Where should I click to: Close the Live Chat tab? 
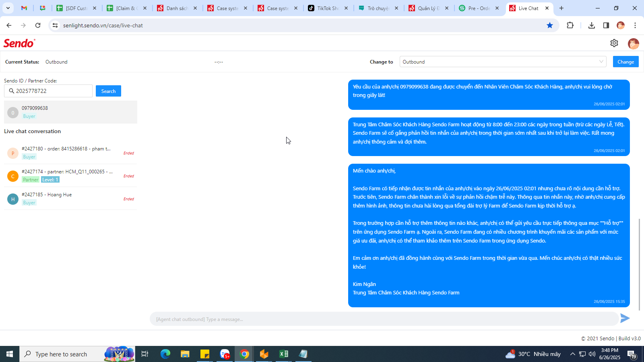pyautogui.click(x=547, y=8)
